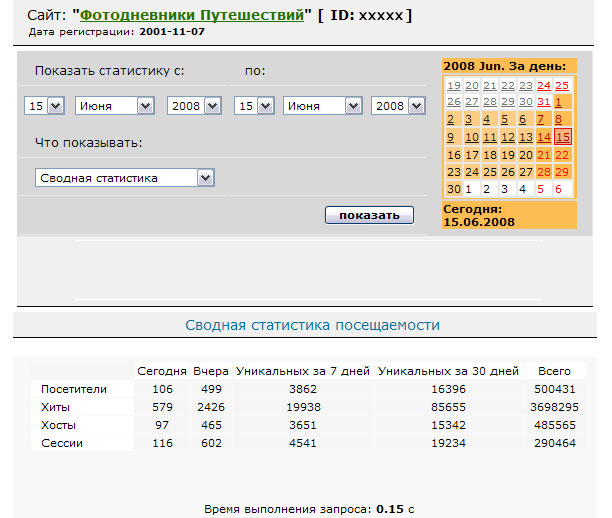The height and width of the screenshot is (518, 612).
Task: Select the highlighted date 15 in calendar
Action: coord(562,137)
